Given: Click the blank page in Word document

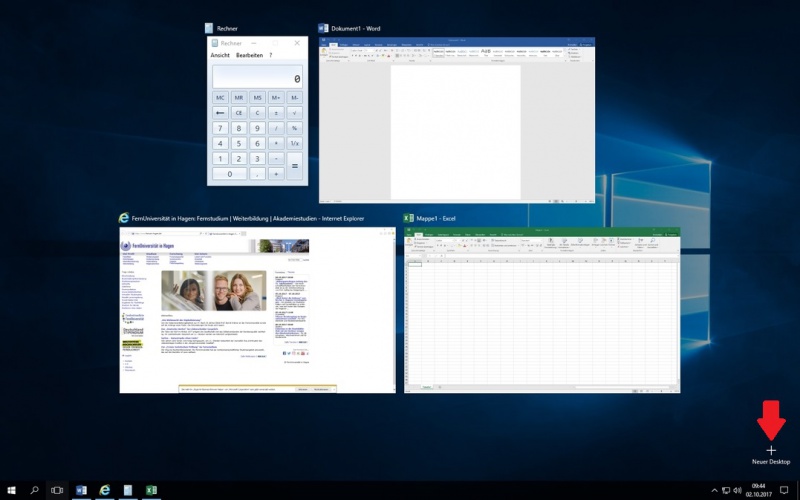Looking at the screenshot, I should pyautogui.click(x=456, y=132).
